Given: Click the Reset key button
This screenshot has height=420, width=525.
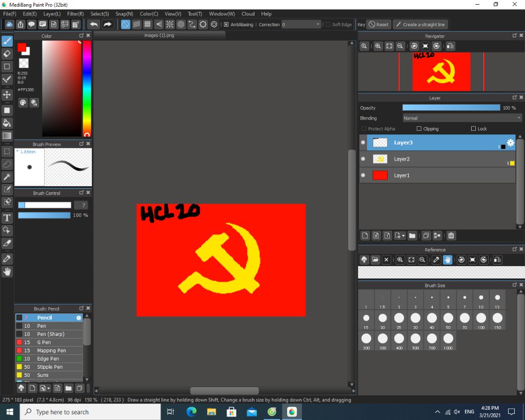Looking at the screenshot, I should tap(379, 25).
